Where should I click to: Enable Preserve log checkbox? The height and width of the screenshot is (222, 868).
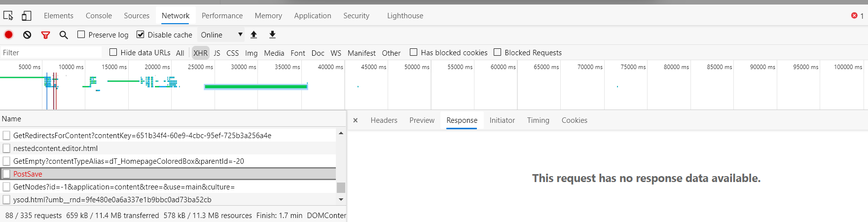point(81,35)
